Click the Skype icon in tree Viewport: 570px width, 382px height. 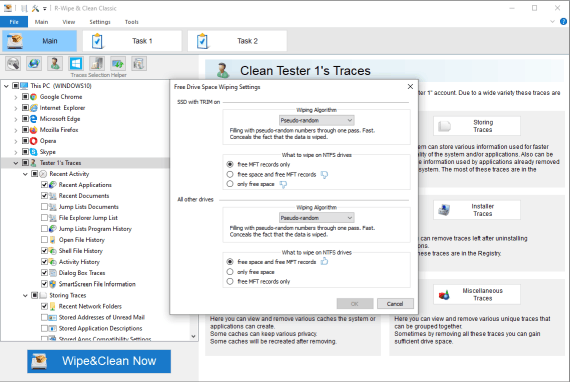coord(34,152)
